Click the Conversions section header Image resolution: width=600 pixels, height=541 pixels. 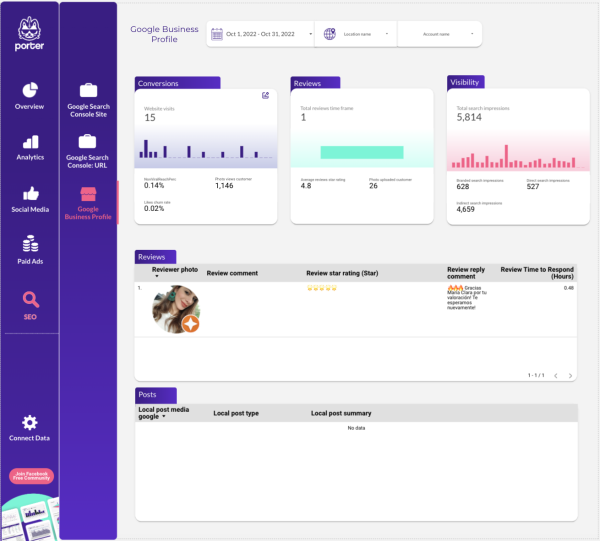(178, 83)
